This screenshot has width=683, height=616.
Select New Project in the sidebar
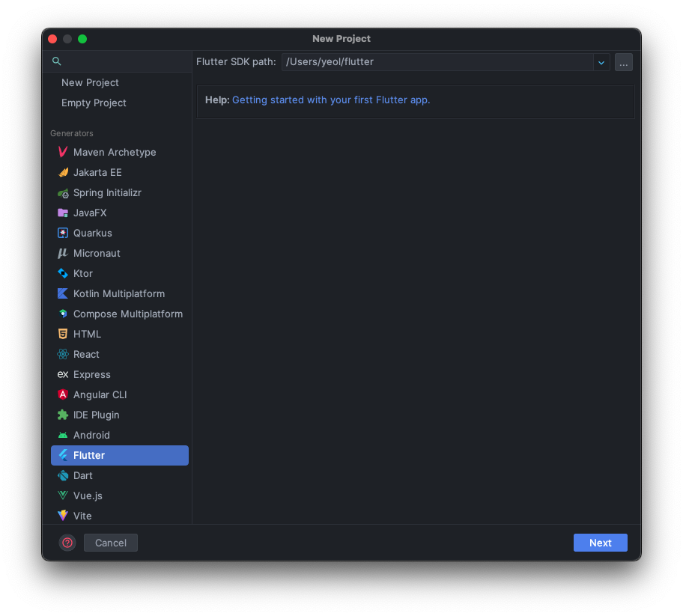click(x=90, y=83)
